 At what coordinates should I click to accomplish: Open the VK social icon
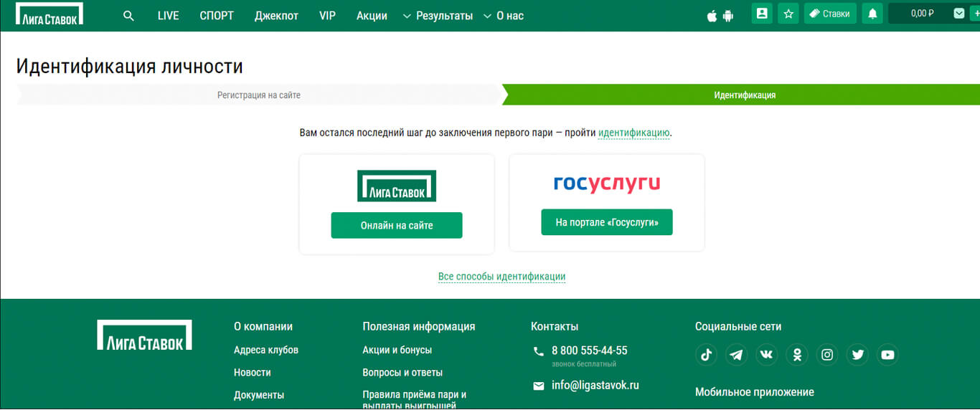[x=767, y=355]
